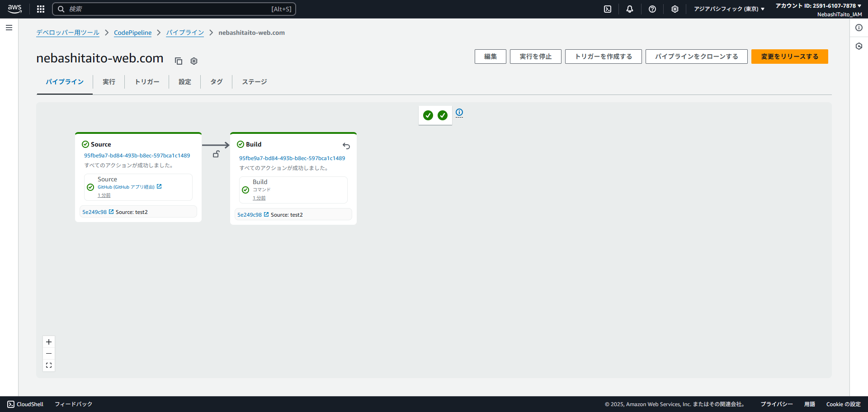Viewport: 868px width, 412px height.
Task: Switch to the 実行 tab
Action: 109,82
